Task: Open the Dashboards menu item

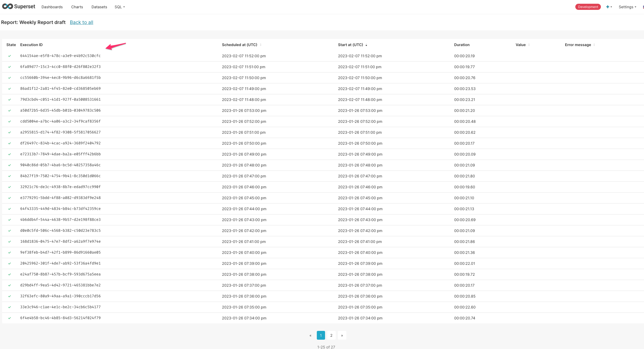Action: click(x=52, y=7)
